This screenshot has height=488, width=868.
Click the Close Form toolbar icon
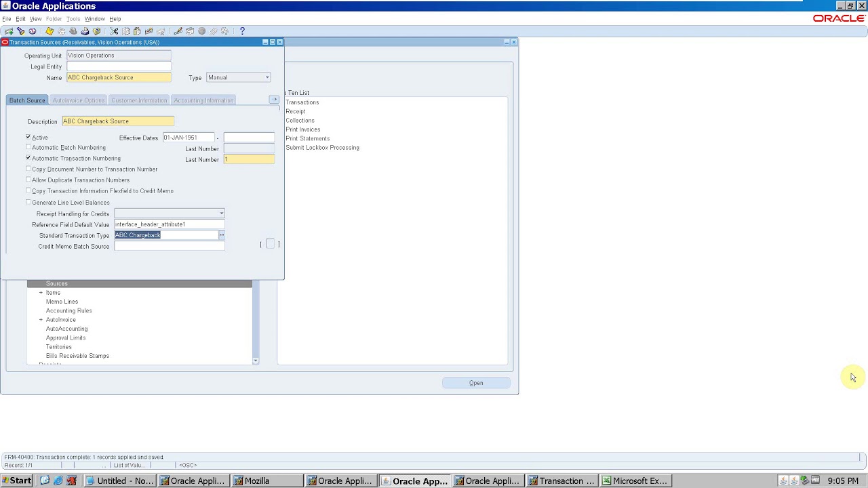click(96, 31)
